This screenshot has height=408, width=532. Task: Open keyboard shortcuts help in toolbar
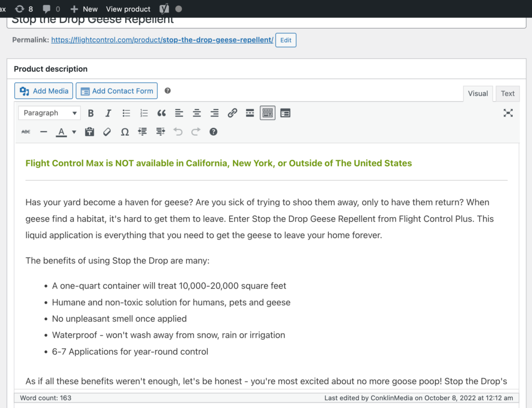click(x=214, y=131)
